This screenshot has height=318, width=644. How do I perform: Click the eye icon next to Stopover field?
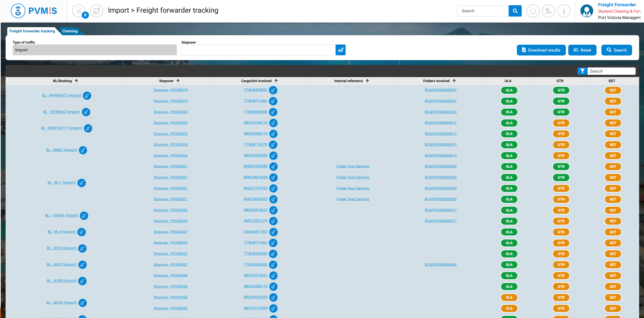(341, 50)
